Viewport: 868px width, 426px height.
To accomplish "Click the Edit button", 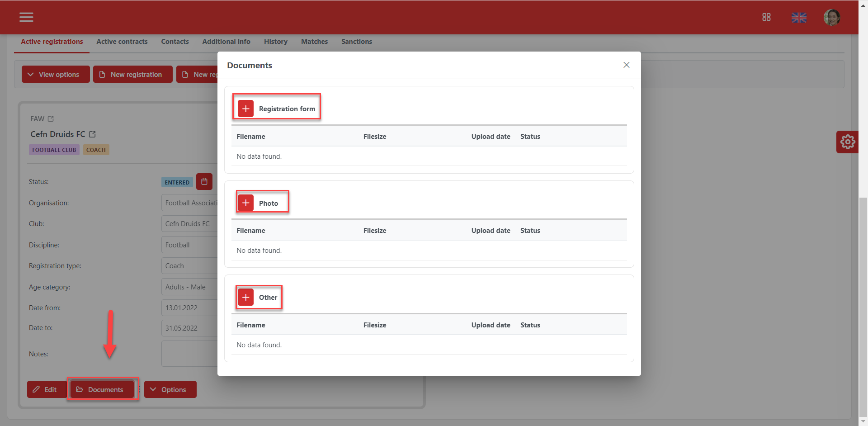I will click(46, 390).
